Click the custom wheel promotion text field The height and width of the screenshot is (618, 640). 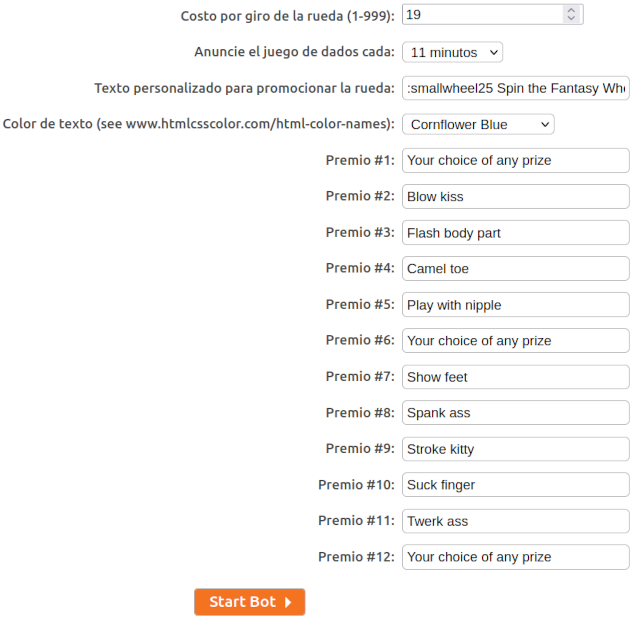(515, 88)
